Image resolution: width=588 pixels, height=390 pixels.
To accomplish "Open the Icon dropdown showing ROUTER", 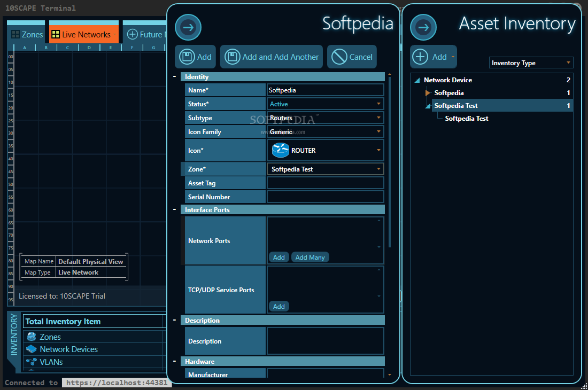I will click(x=326, y=150).
